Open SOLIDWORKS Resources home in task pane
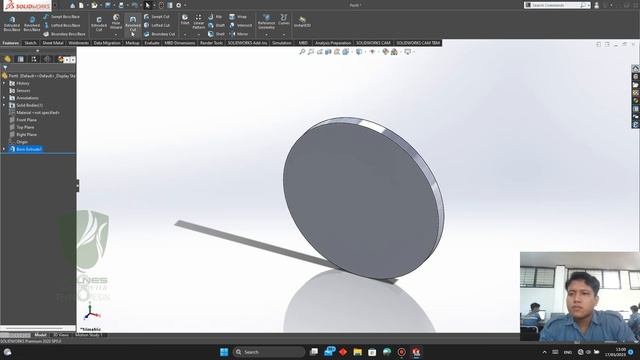This screenshot has width=640, height=360. pos(636,69)
